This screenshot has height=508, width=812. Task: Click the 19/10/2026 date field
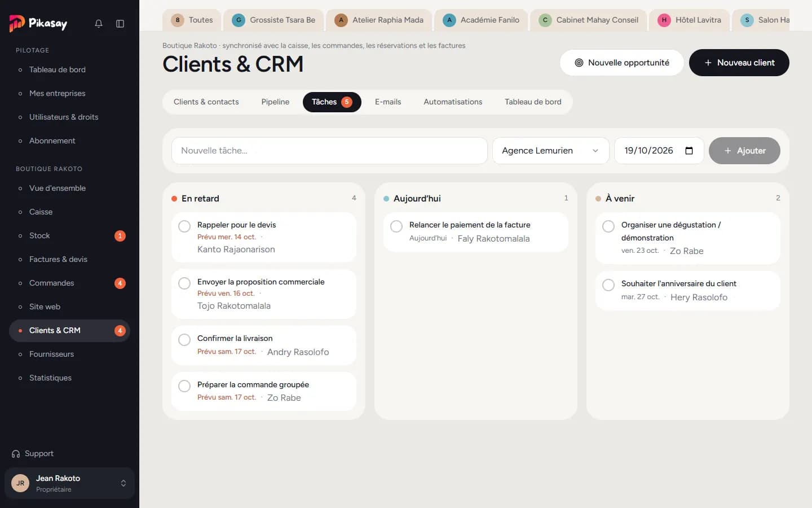pyautogui.click(x=659, y=151)
